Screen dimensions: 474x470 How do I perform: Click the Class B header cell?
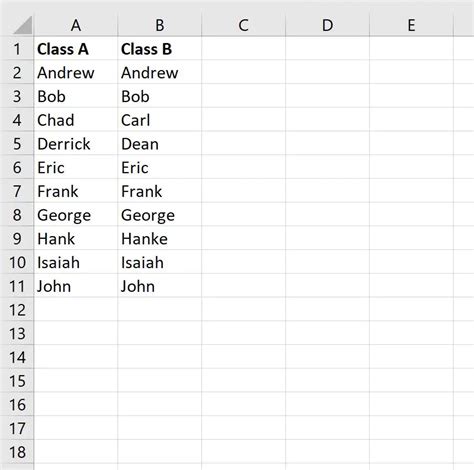160,49
